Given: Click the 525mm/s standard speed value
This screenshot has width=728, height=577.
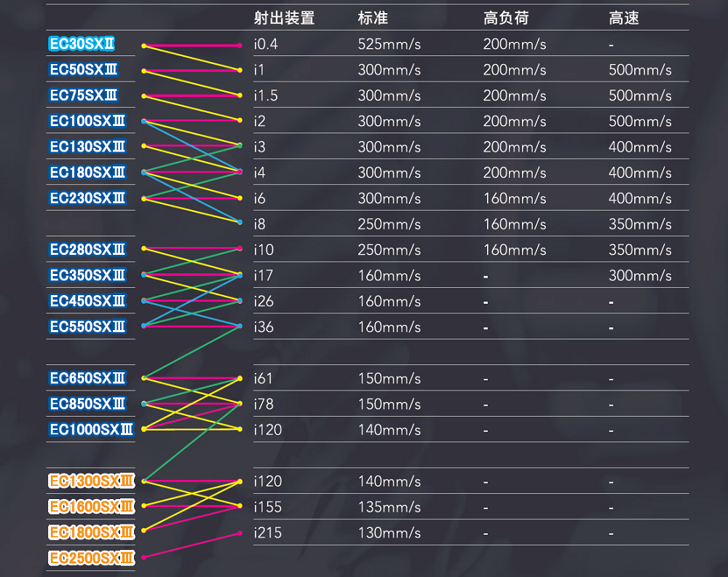Looking at the screenshot, I should 389,44.
